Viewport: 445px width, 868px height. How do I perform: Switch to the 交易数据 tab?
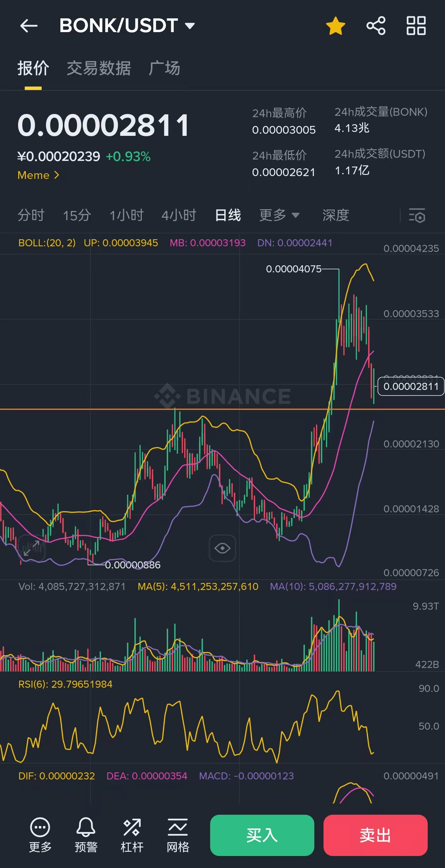[99, 68]
